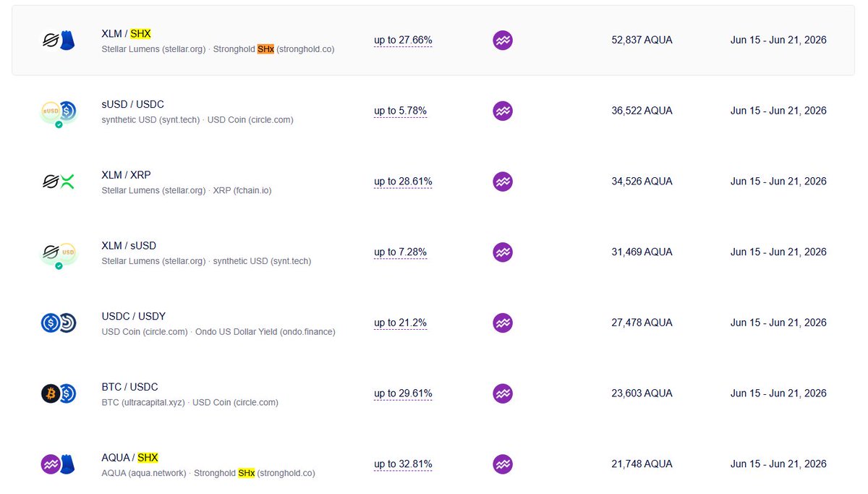Screen dimensions: 868x494
Task: Open the 'up to 5.78%' APY detail
Action: [x=400, y=111]
